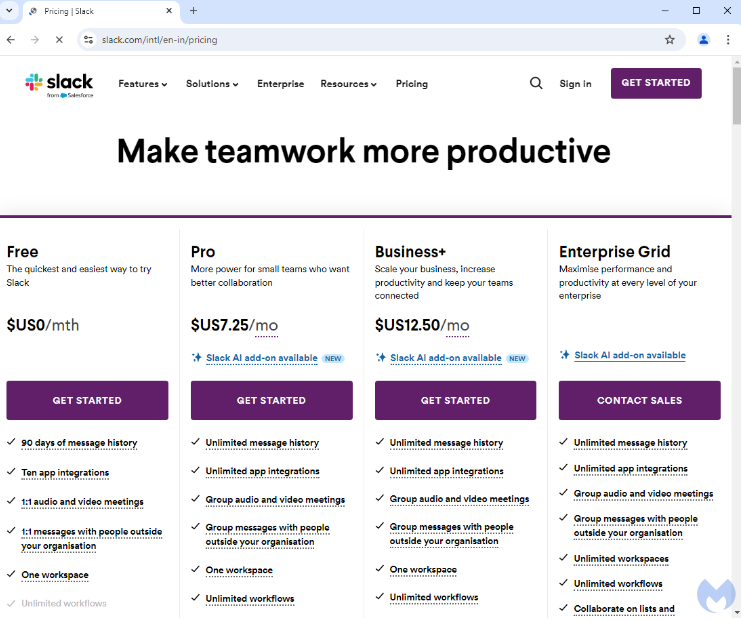Click the Business+ plan heading
741x620 pixels.
point(410,252)
